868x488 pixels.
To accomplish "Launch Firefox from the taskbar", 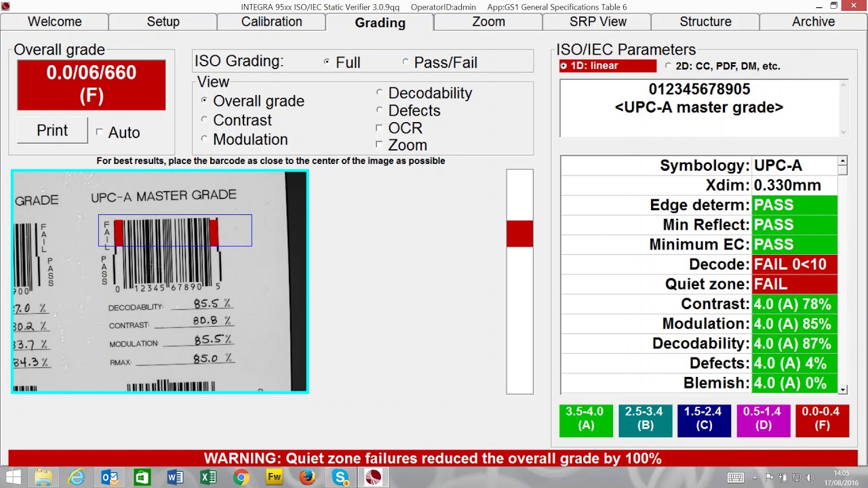I will pos(307,477).
